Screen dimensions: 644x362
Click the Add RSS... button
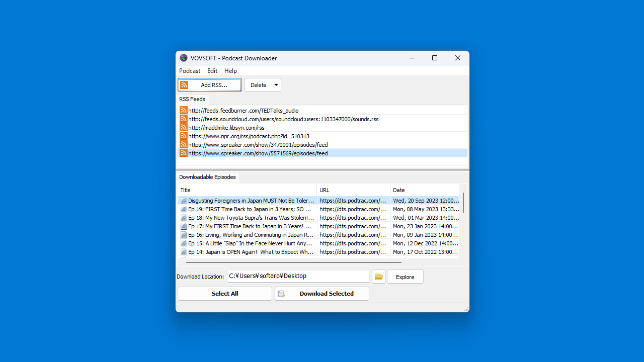click(x=210, y=85)
